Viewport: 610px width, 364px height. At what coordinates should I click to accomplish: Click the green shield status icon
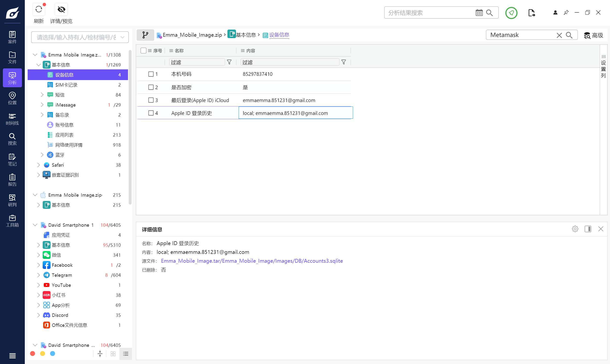point(511,13)
